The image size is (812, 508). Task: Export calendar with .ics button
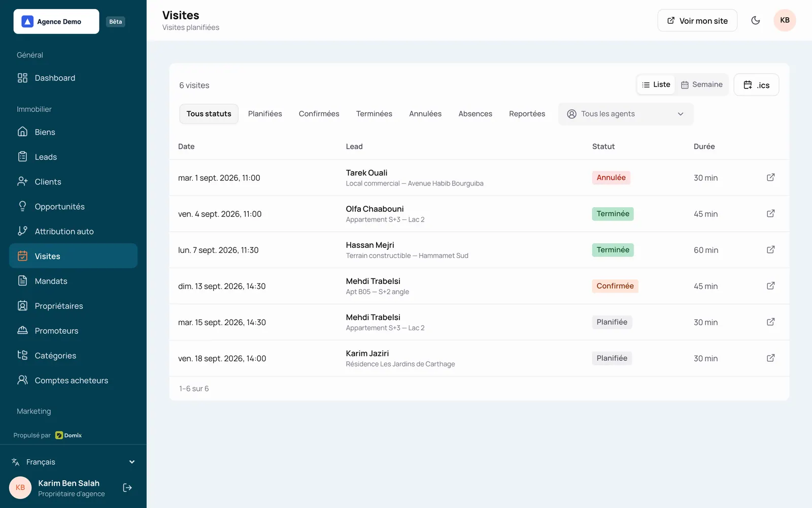pos(756,85)
